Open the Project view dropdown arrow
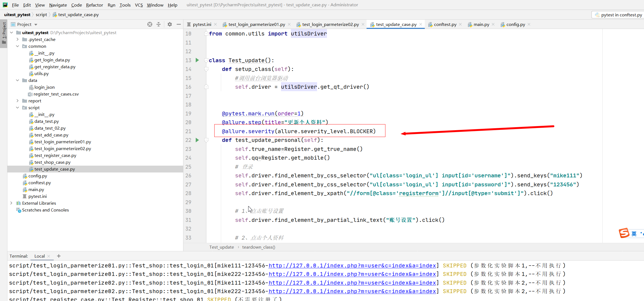 click(x=36, y=25)
